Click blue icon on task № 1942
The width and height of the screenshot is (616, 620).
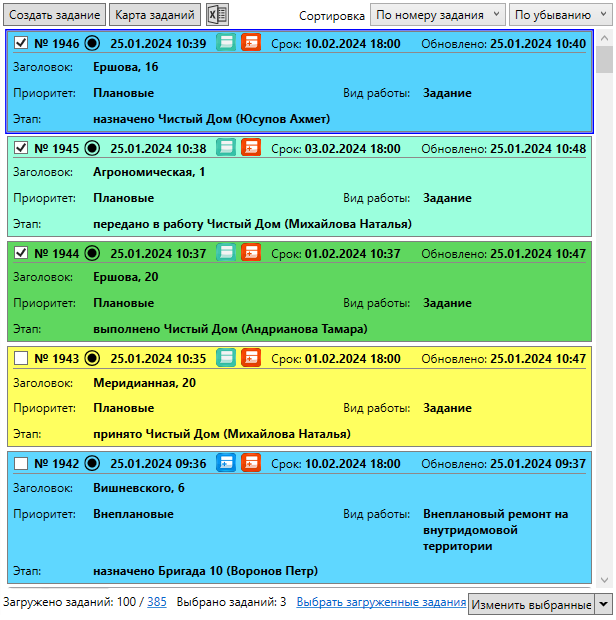tap(226, 463)
